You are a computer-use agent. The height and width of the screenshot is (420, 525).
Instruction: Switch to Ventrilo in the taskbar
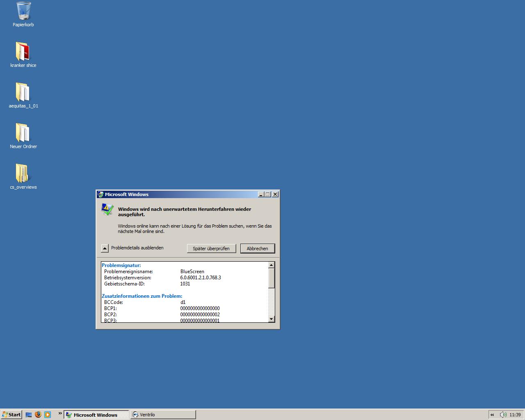coord(163,415)
